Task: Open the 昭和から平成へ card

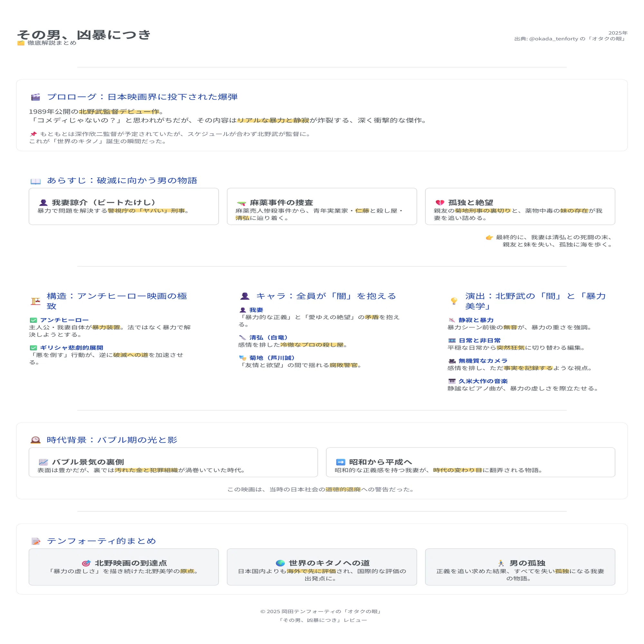Action: pos(470,462)
